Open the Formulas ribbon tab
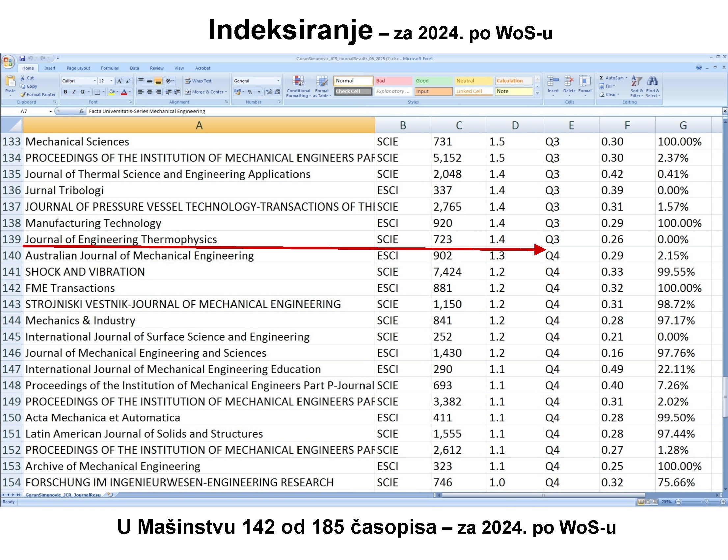728x560 pixels. click(x=110, y=68)
